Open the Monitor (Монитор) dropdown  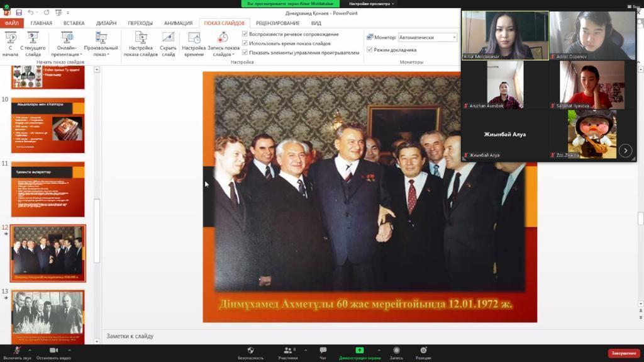428,37
